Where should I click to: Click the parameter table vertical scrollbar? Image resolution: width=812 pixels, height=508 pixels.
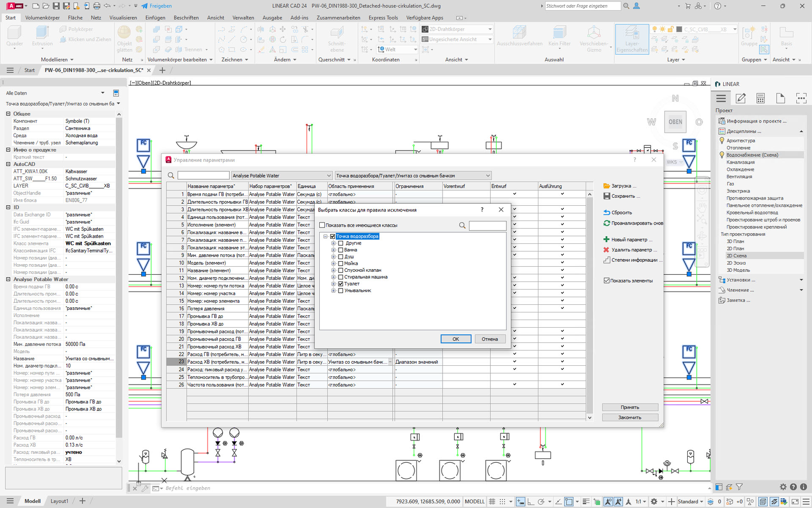tap(589, 305)
